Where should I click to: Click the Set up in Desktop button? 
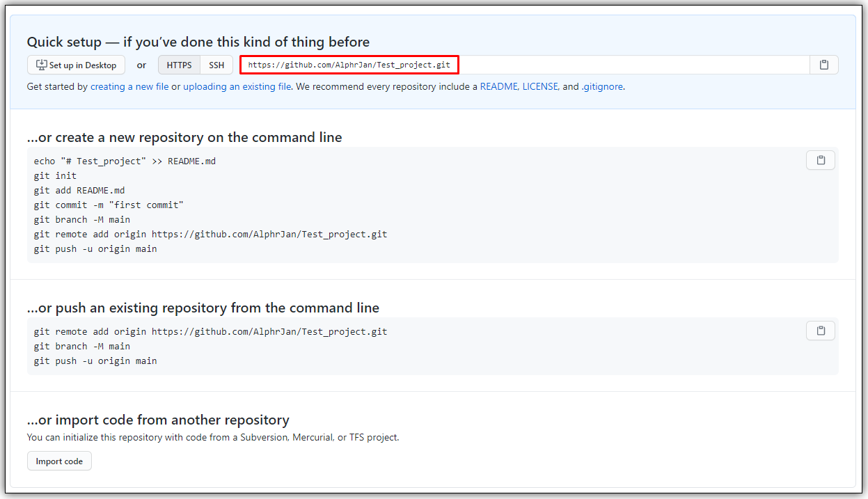(x=77, y=65)
